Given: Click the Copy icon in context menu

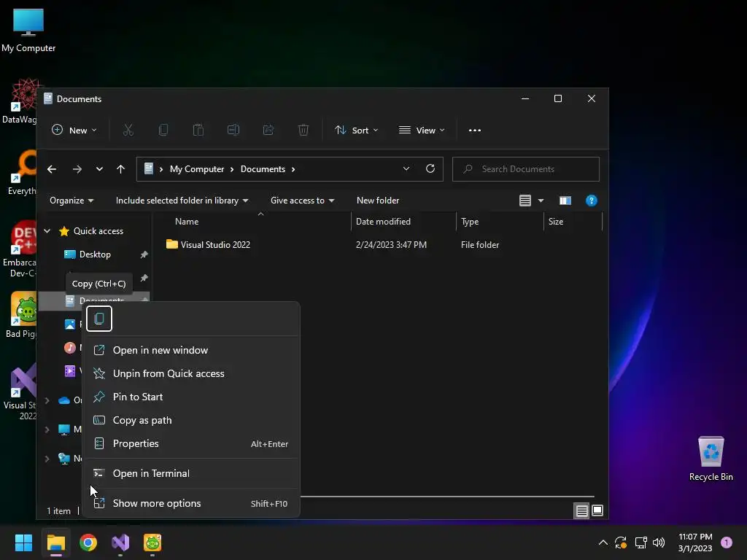Looking at the screenshot, I should 99,319.
